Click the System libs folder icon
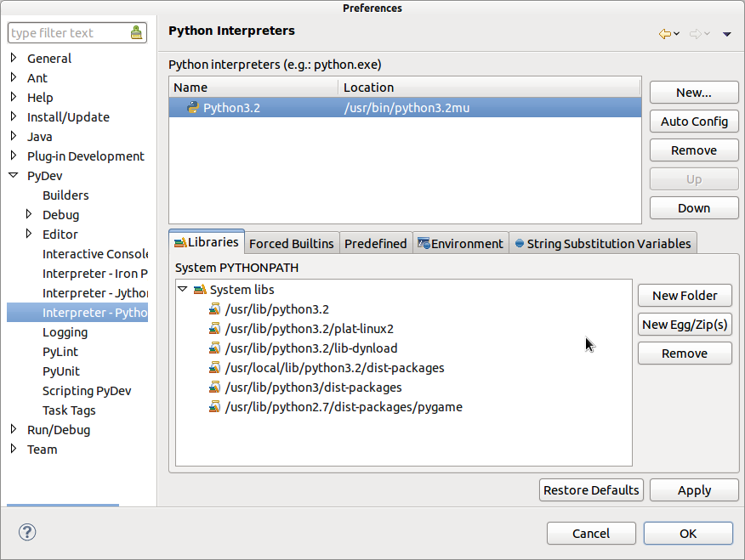Viewport: 745px width, 560px height. 200,290
